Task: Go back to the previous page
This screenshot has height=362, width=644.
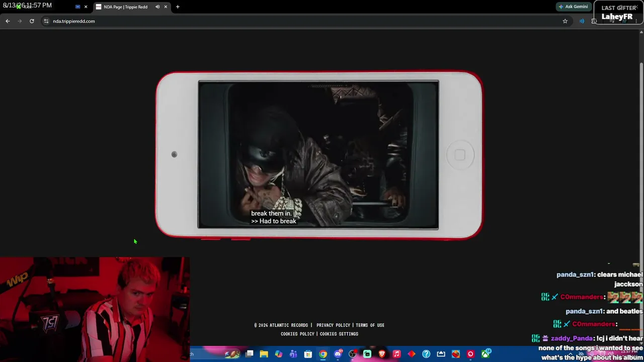Action: pos(8,21)
